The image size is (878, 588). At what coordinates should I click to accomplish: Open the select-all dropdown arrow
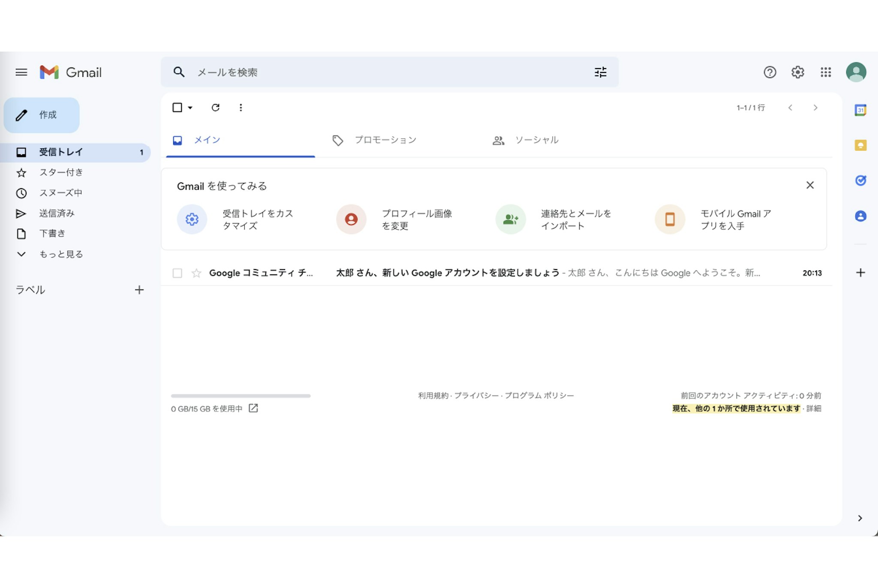[190, 108]
